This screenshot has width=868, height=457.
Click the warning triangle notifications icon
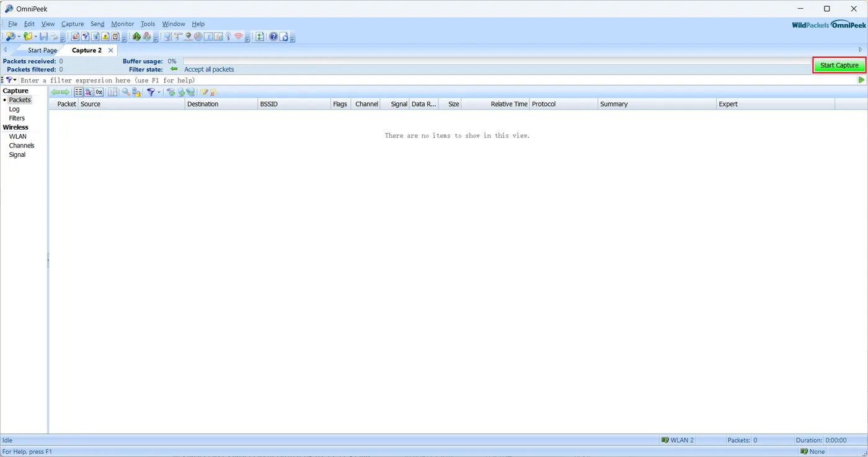click(x=105, y=37)
